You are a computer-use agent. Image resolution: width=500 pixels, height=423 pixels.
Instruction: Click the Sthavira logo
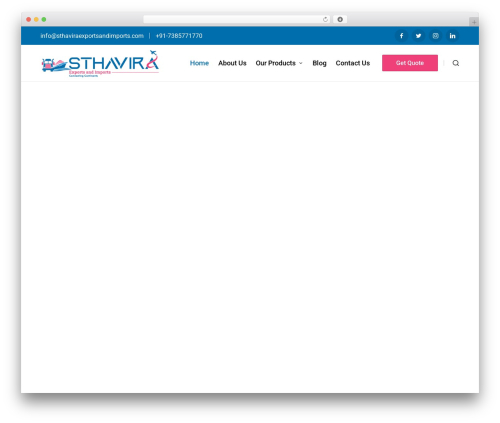100,64
